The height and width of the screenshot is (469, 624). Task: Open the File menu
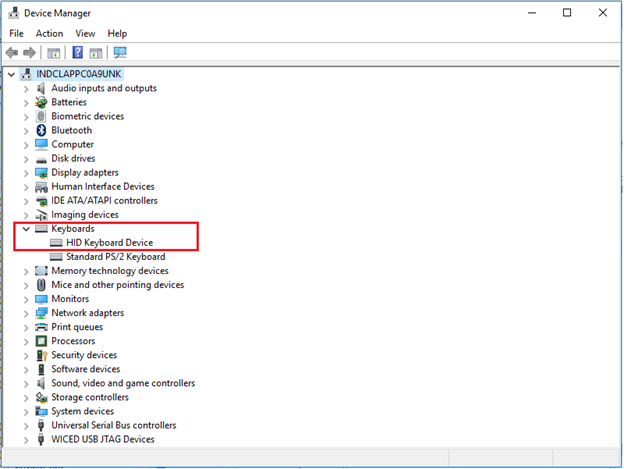(x=16, y=33)
